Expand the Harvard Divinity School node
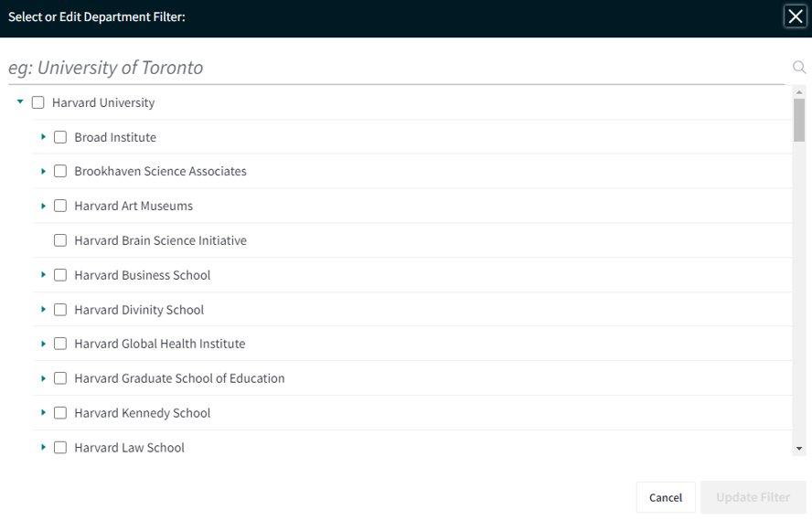Image resolution: width=812 pixels, height=520 pixels. (44, 310)
